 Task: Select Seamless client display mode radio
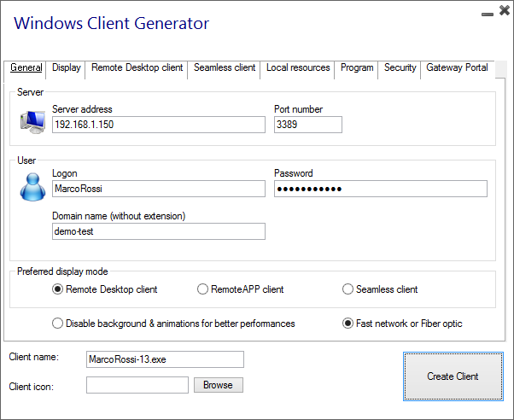pyautogui.click(x=348, y=289)
